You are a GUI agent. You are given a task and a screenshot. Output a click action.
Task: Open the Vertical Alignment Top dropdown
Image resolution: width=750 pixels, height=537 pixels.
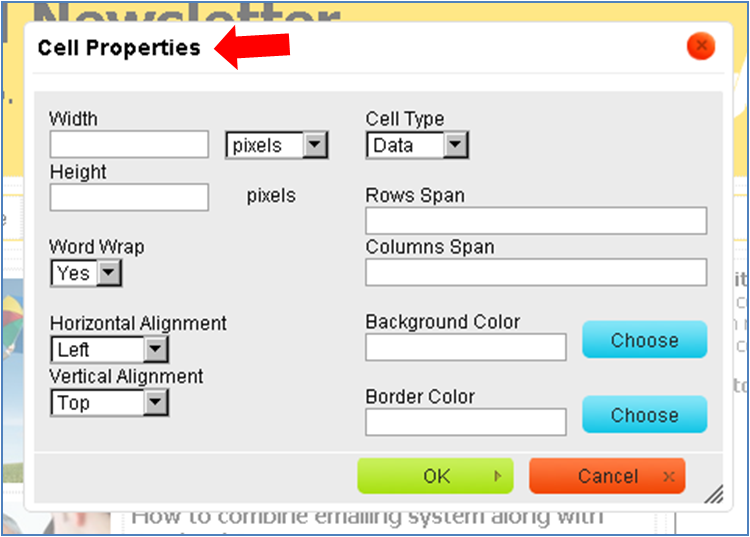[x=110, y=403]
